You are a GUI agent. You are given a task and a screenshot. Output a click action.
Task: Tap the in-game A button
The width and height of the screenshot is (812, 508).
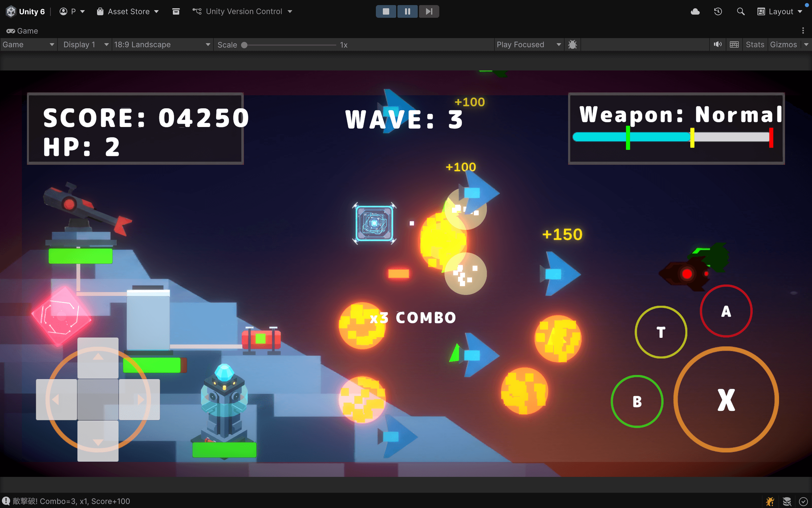726,311
